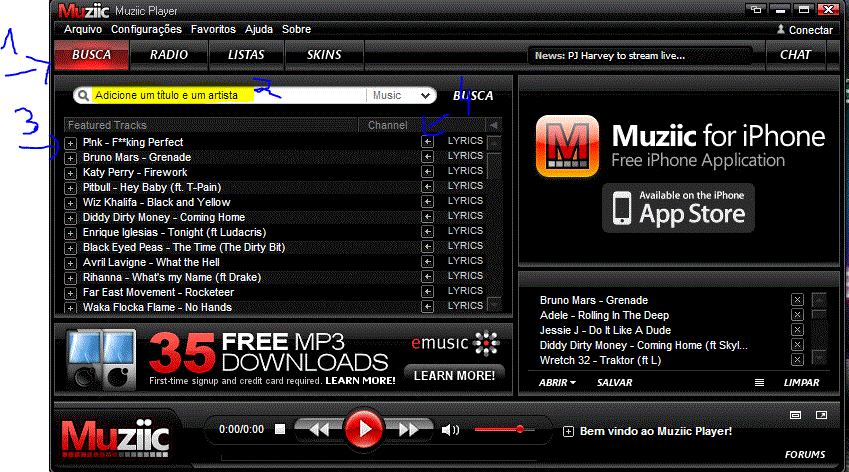Image resolution: width=849 pixels, height=472 pixels.
Task: Open the ABRIR playlist dropdown
Action: [557, 383]
